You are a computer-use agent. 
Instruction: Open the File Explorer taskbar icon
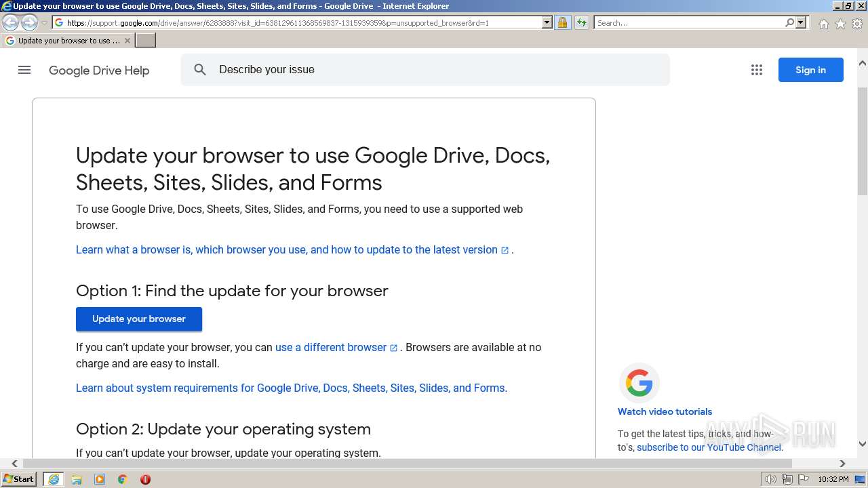77,479
